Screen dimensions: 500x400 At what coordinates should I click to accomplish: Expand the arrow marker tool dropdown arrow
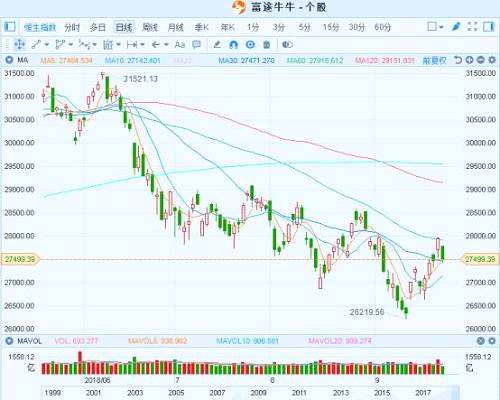(x=166, y=44)
